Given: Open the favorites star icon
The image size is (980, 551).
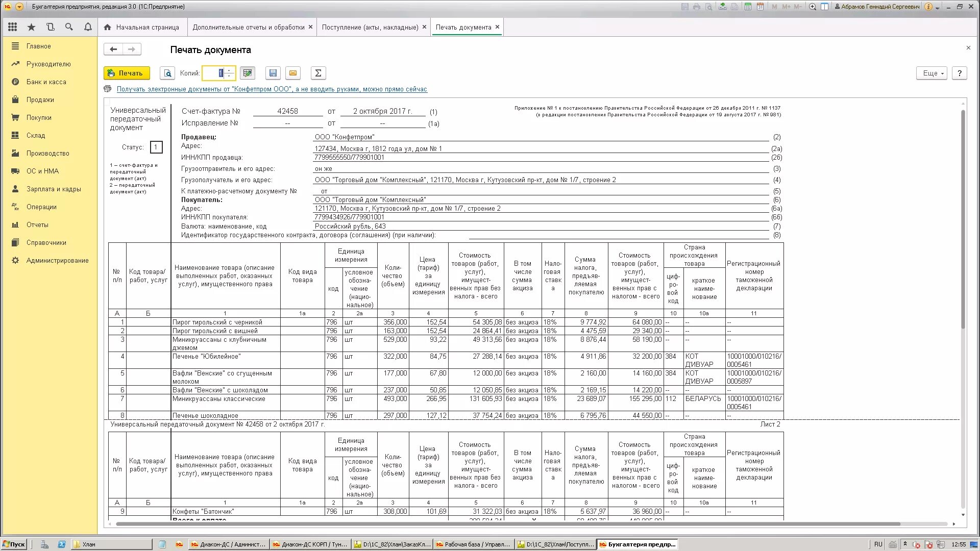Looking at the screenshot, I should 31,27.
